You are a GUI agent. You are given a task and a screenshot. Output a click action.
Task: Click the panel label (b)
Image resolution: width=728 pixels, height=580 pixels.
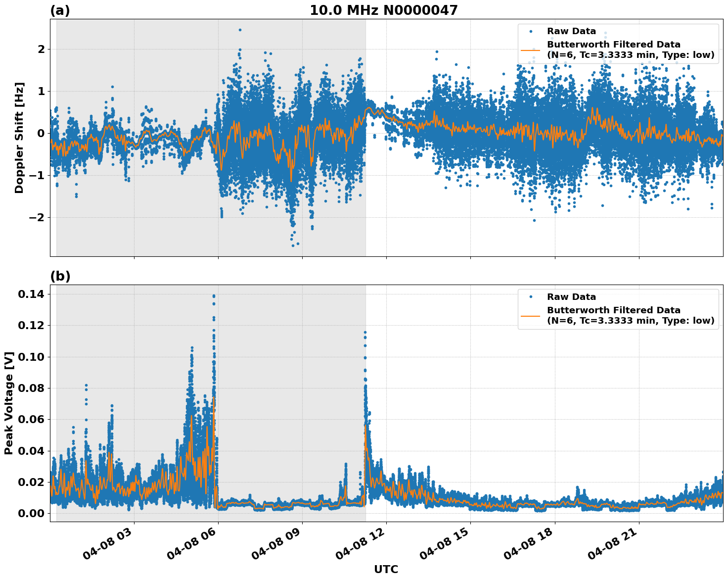(59, 276)
